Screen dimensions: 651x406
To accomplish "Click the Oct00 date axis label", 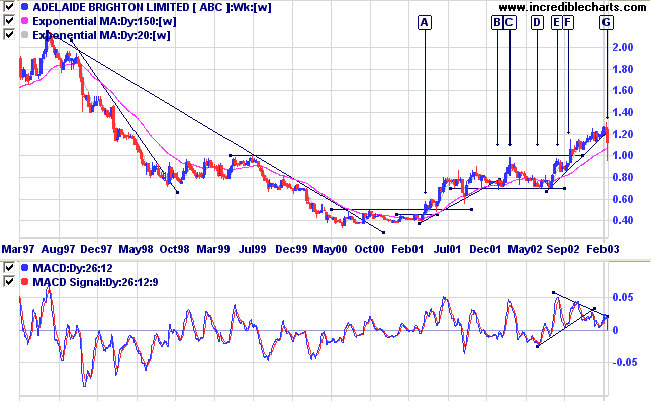I will [x=369, y=249].
